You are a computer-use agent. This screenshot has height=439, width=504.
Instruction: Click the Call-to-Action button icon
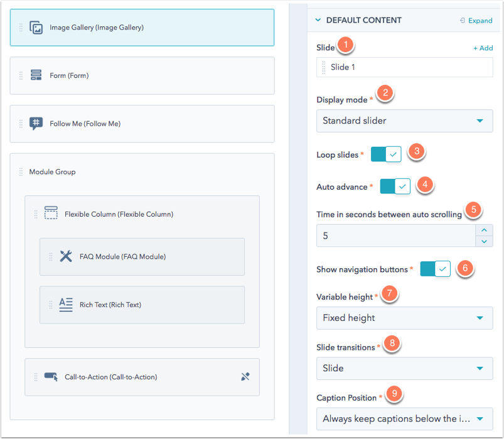(51, 377)
